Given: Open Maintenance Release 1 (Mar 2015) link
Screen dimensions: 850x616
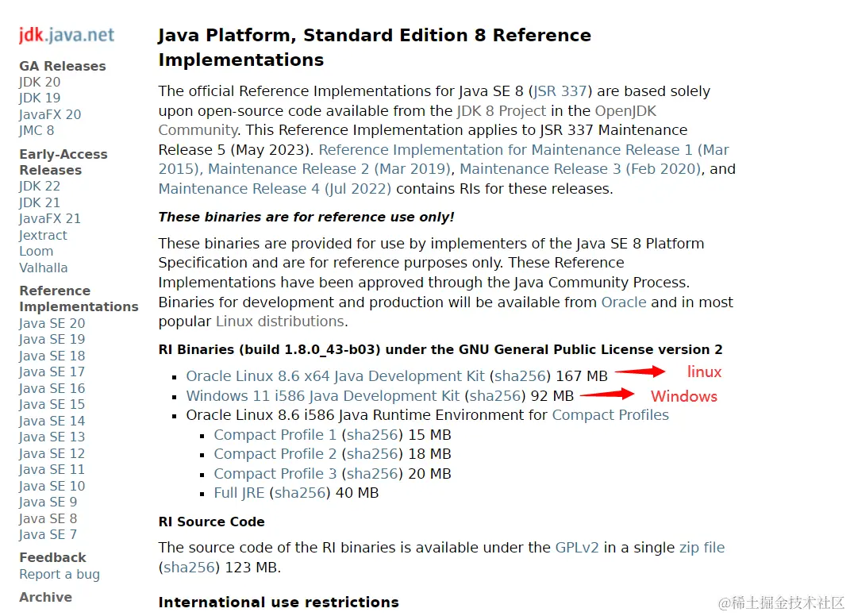Looking at the screenshot, I should [x=444, y=160].
